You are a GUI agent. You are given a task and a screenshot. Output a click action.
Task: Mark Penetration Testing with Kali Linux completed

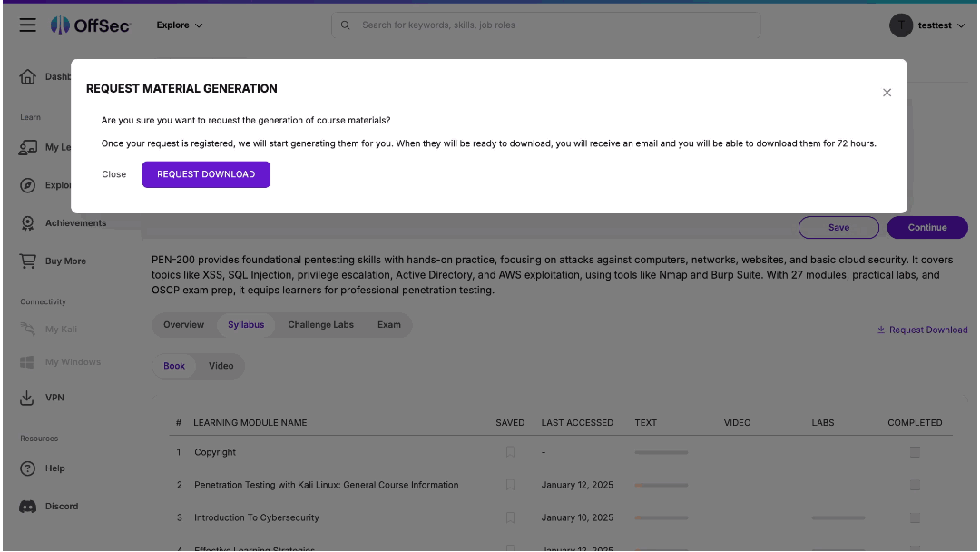pos(915,485)
